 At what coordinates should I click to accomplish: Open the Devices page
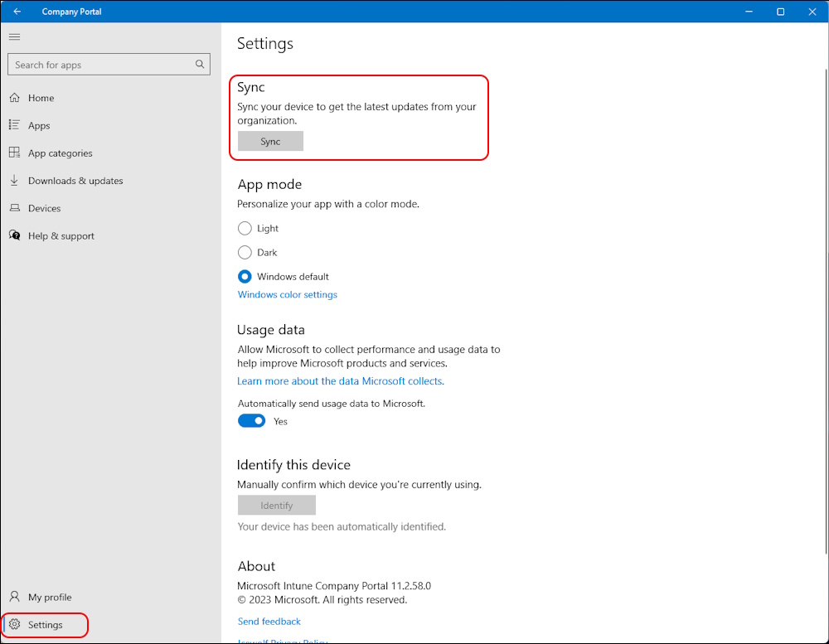45,208
